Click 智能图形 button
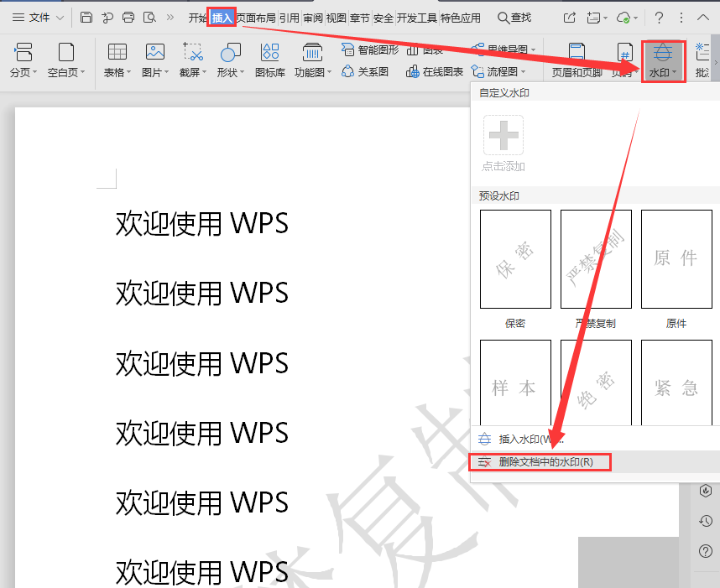The width and height of the screenshot is (720, 588). [x=370, y=49]
